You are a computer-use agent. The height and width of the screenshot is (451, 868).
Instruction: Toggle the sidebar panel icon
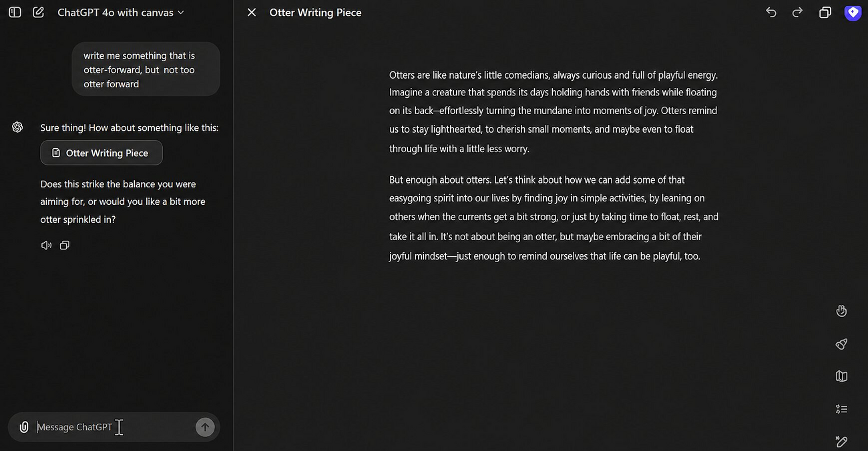coord(15,12)
